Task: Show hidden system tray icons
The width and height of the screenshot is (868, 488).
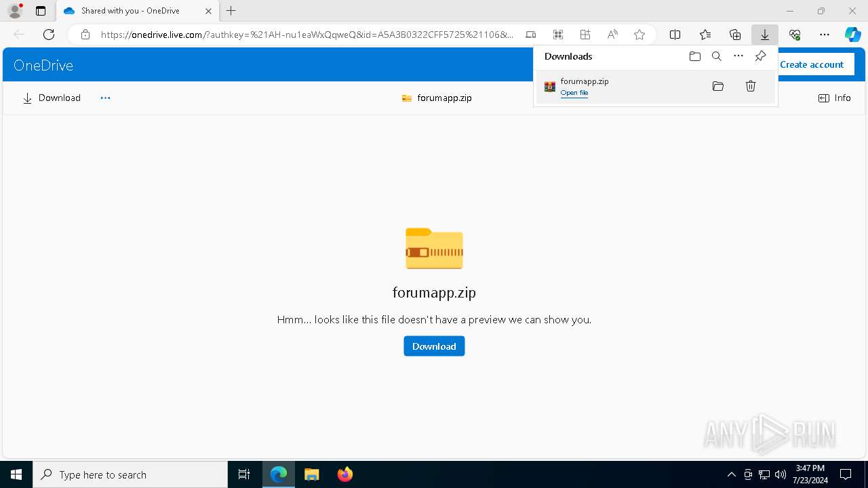Action: point(731,474)
